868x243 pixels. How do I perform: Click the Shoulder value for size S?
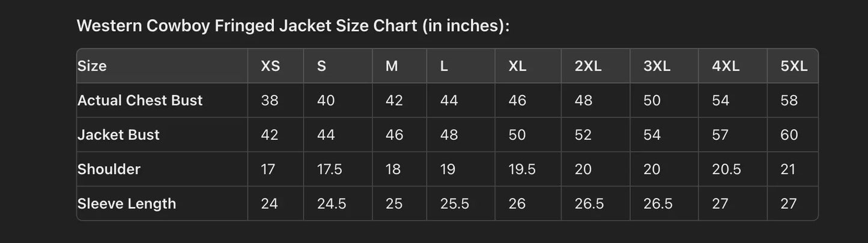[329, 169]
